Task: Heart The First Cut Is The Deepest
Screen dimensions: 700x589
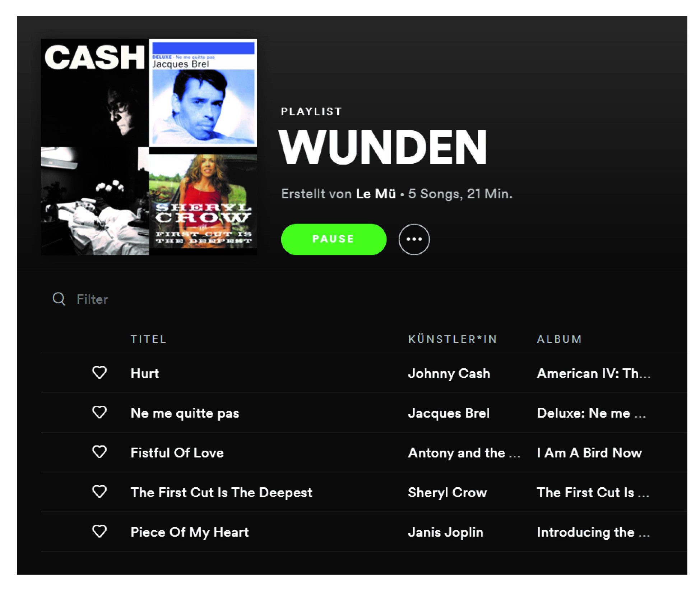Action: 99,491
